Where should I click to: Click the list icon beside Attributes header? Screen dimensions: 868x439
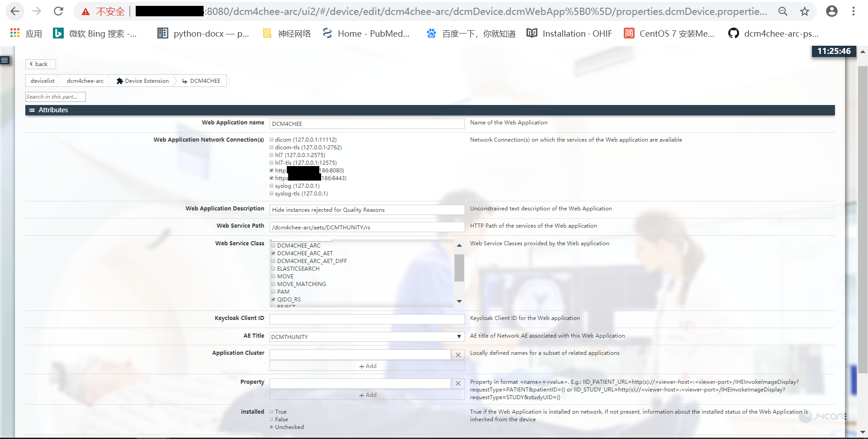pyautogui.click(x=32, y=110)
